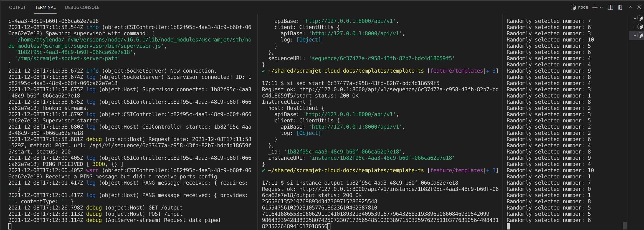Split the terminal with the split icon
Screen dimensions: 644x230
611,7
